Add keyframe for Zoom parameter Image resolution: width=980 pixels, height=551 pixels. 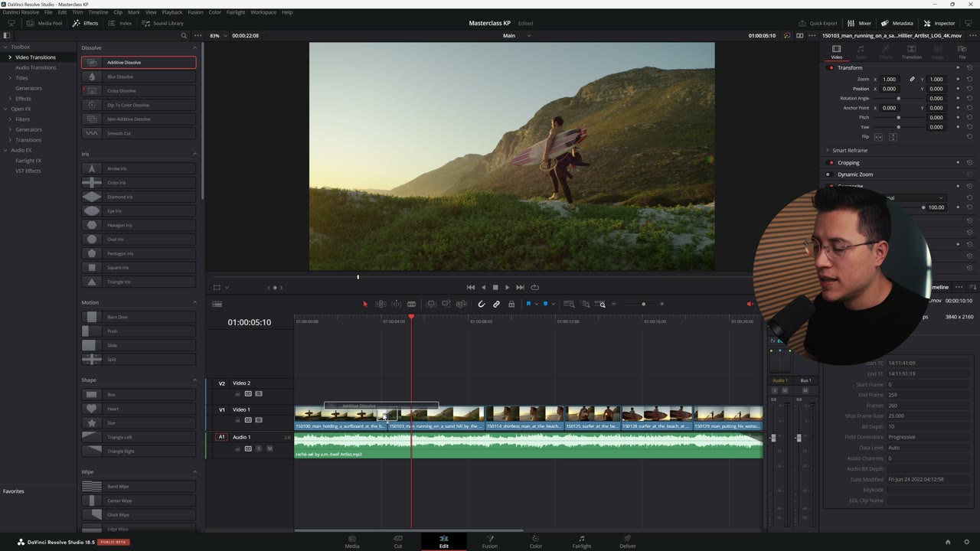[957, 79]
